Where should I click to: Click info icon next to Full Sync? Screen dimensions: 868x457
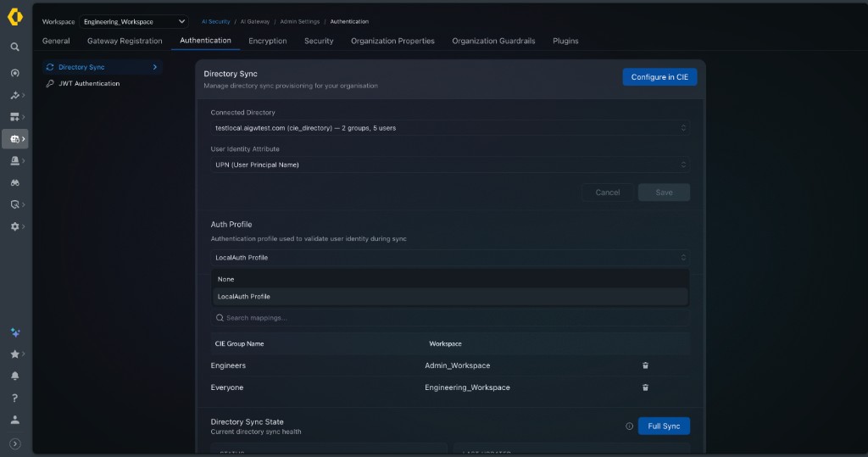click(x=629, y=426)
